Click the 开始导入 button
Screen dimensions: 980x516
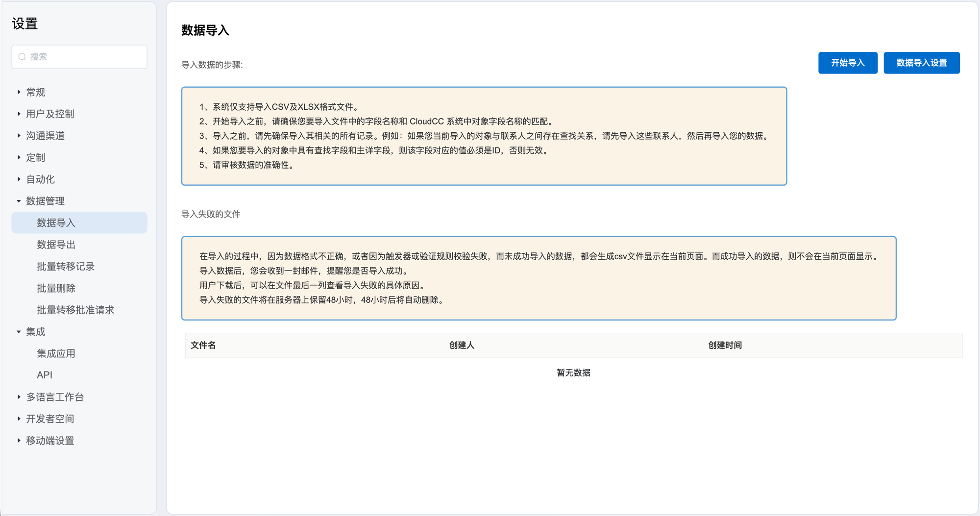click(x=847, y=63)
